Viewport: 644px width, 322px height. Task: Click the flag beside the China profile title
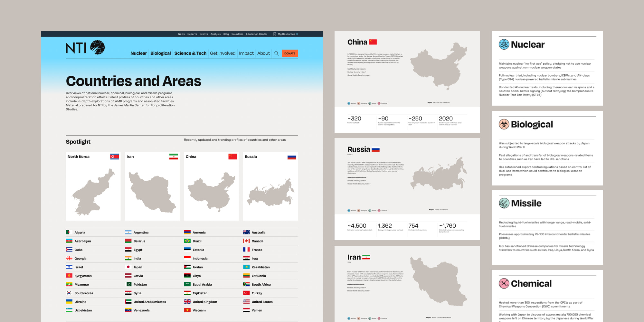point(373,42)
